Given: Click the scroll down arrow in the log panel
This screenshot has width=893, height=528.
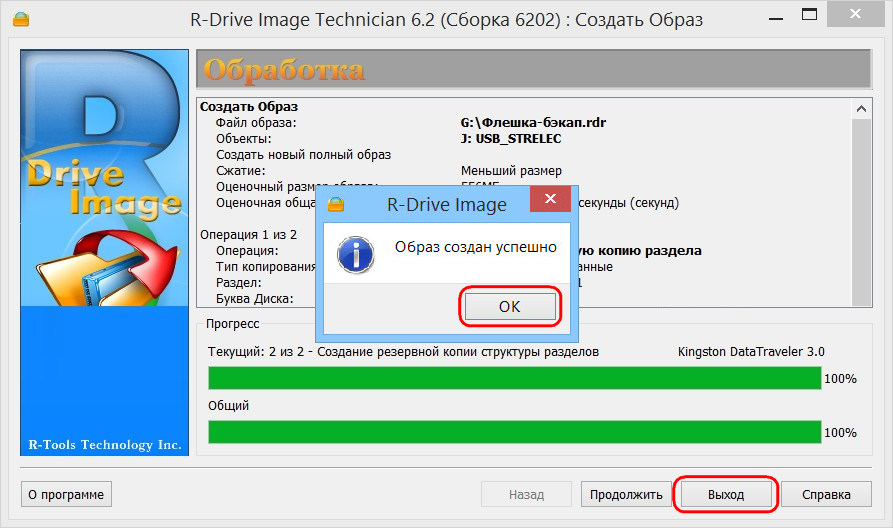Looking at the screenshot, I should (860, 297).
